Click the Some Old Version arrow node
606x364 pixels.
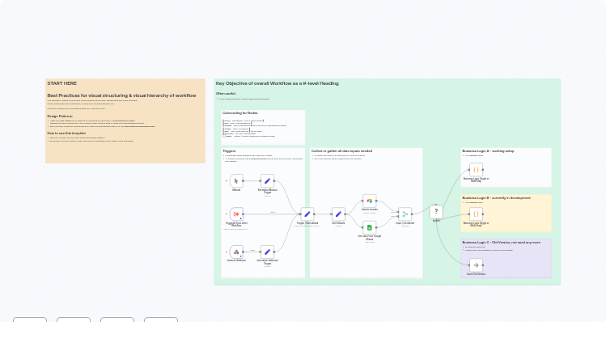476,265
